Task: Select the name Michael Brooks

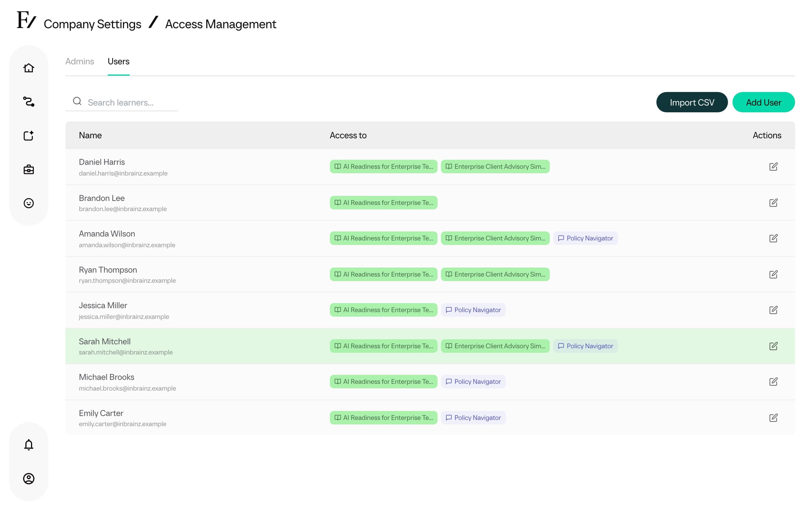Action: click(x=106, y=377)
